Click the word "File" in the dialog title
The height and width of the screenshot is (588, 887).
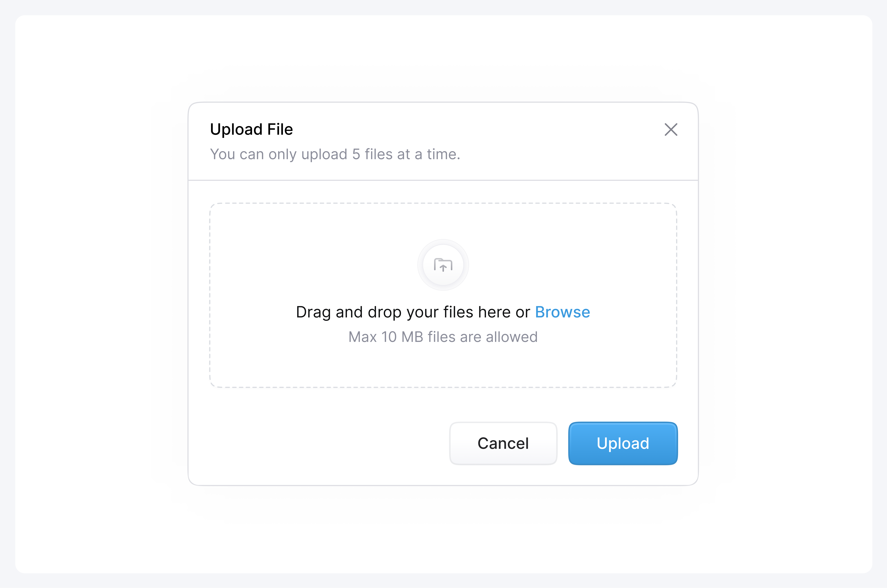click(280, 129)
